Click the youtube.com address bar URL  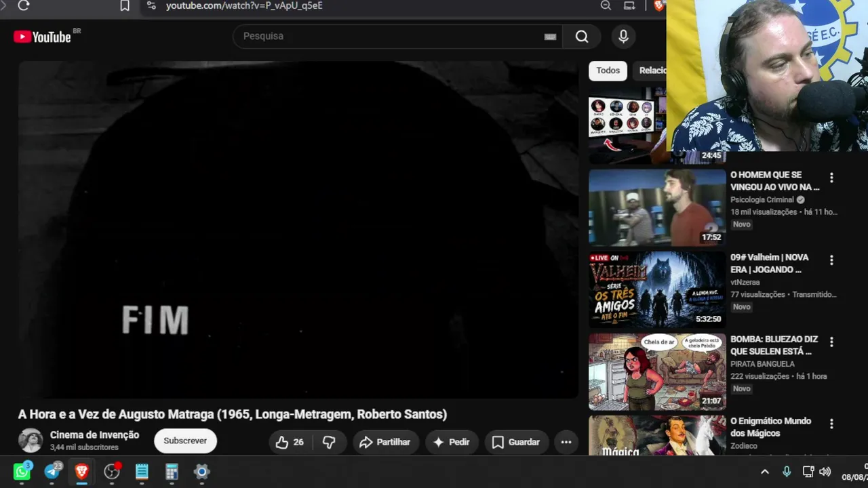point(244,5)
